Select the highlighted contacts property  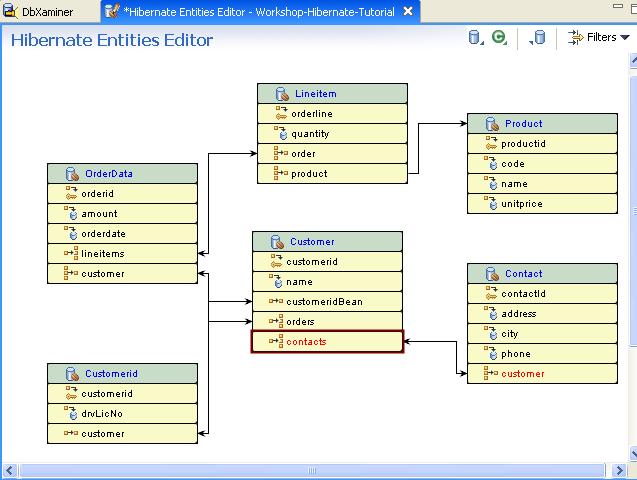(x=327, y=342)
